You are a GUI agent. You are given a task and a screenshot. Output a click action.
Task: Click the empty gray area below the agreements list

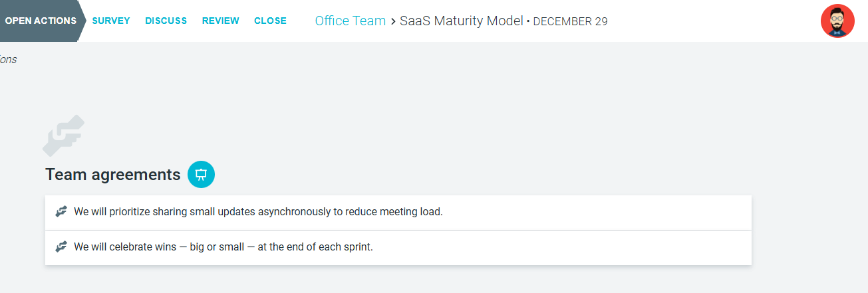point(399,280)
